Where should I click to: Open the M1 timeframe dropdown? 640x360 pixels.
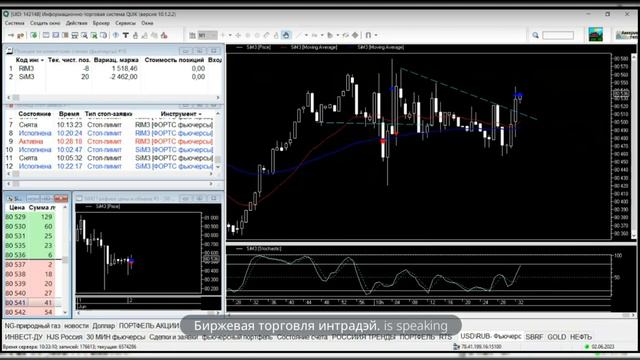[x=207, y=36]
